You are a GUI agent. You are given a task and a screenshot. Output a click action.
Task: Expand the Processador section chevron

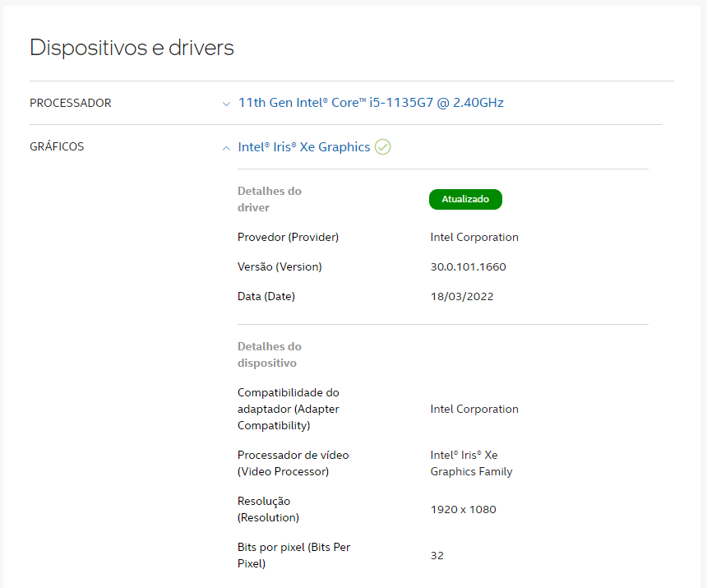tap(226, 104)
